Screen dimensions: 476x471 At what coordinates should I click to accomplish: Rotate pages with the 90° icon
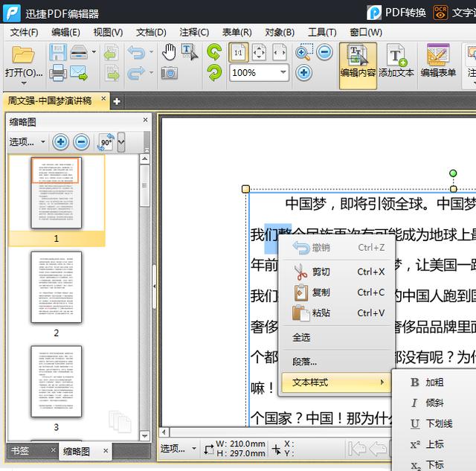[106, 142]
